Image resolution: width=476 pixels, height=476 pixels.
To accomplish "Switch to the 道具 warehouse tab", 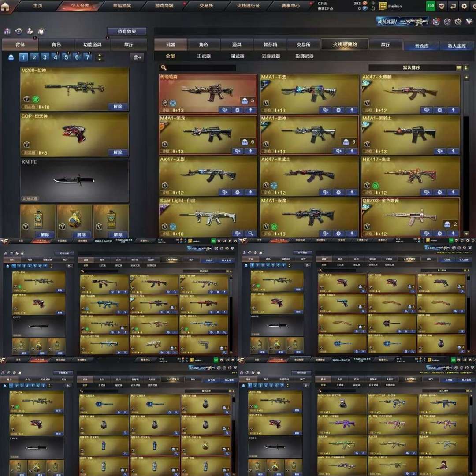I will (x=237, y=45).
